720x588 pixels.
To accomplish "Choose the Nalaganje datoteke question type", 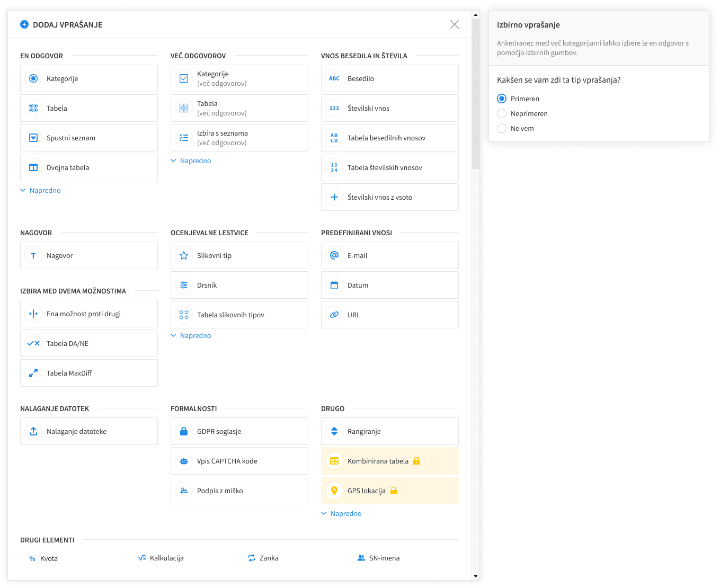I will coord(88,431).
